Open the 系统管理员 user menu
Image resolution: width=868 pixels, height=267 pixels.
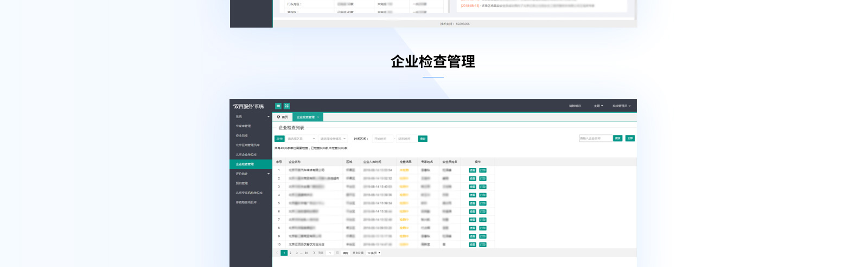(621, 106)
